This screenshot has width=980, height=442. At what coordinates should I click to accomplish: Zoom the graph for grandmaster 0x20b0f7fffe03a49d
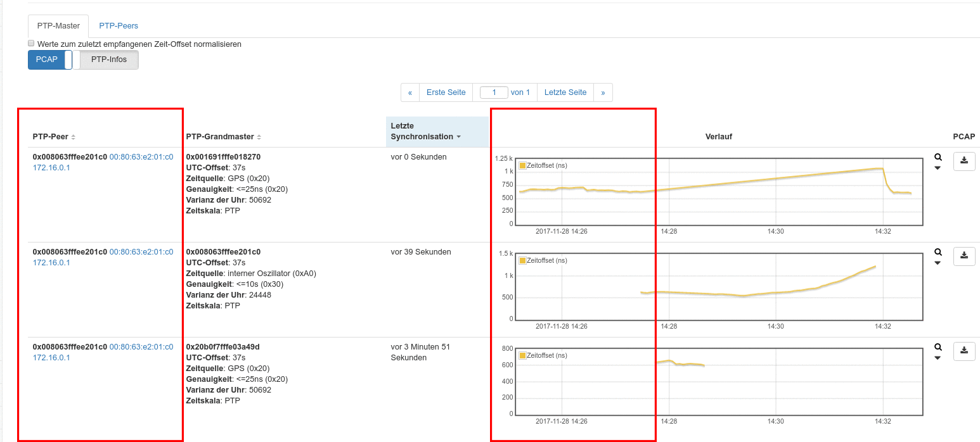click(x=938, y=347)
